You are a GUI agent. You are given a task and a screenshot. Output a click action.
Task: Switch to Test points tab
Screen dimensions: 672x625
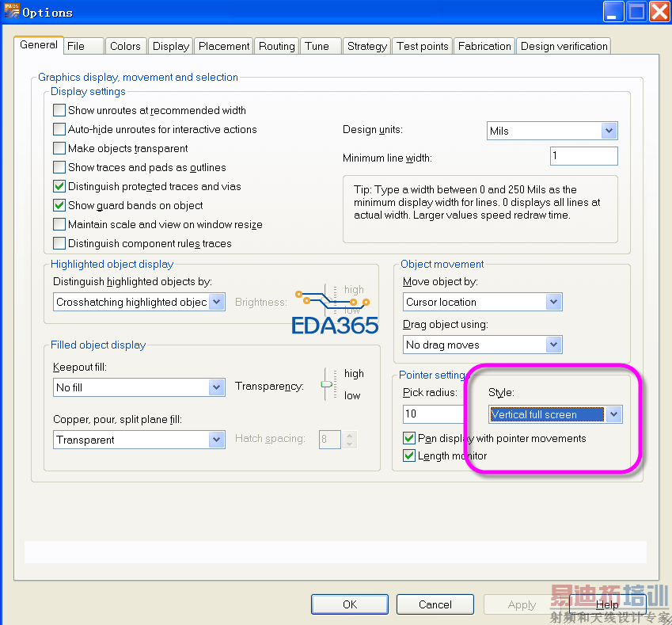coord(422,46)
